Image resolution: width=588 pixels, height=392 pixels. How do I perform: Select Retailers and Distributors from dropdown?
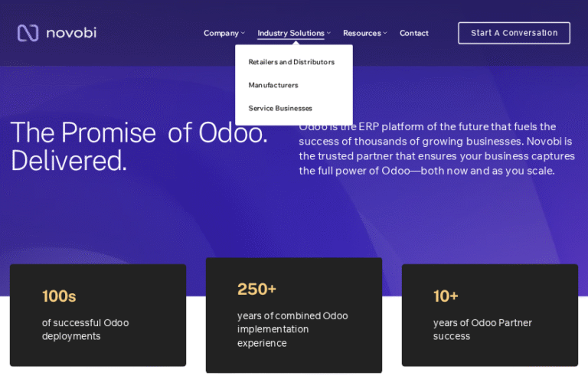pyautogui.click(x=292, y=62)
